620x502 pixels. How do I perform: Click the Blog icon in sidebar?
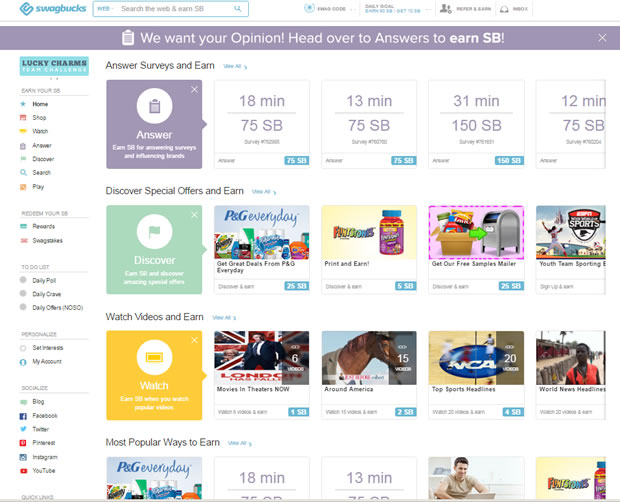pos(23,402)
